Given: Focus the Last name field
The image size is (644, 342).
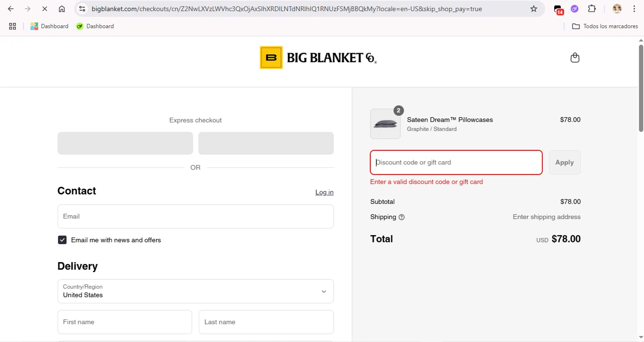Looking at the screenshot, I should [266, 322].
